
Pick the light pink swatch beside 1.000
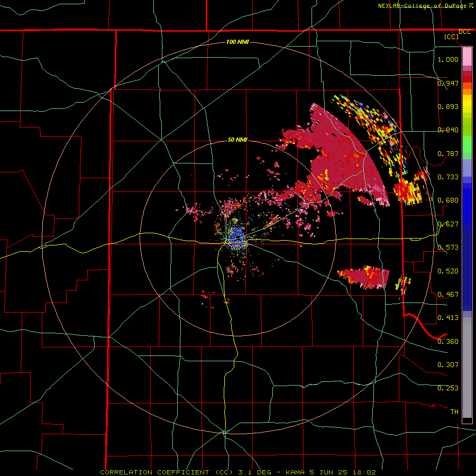click(467, 57)
